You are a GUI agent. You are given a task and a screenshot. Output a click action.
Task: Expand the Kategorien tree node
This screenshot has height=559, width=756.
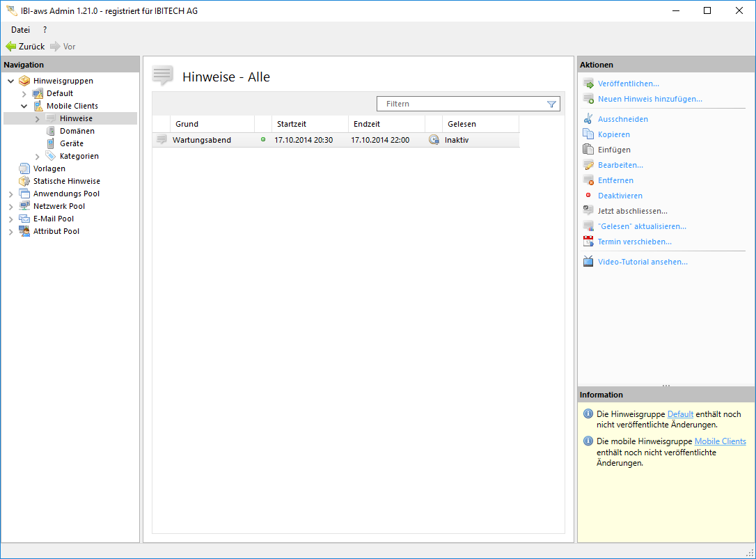pyautogui.click(x=38, y=156)
